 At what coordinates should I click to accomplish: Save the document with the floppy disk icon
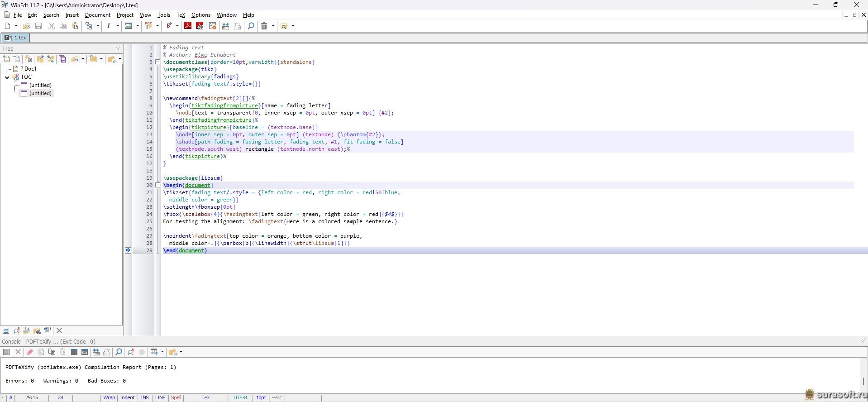tap(38, 26)
